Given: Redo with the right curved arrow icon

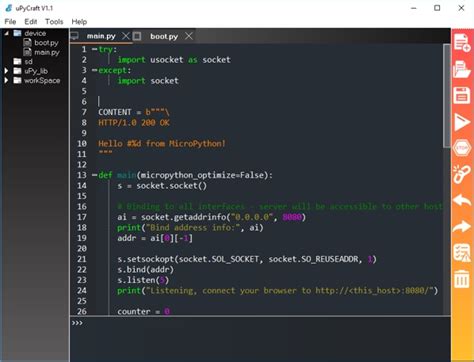Looking at the screenshot, I should pyautogui.click(x=462, y=227).
